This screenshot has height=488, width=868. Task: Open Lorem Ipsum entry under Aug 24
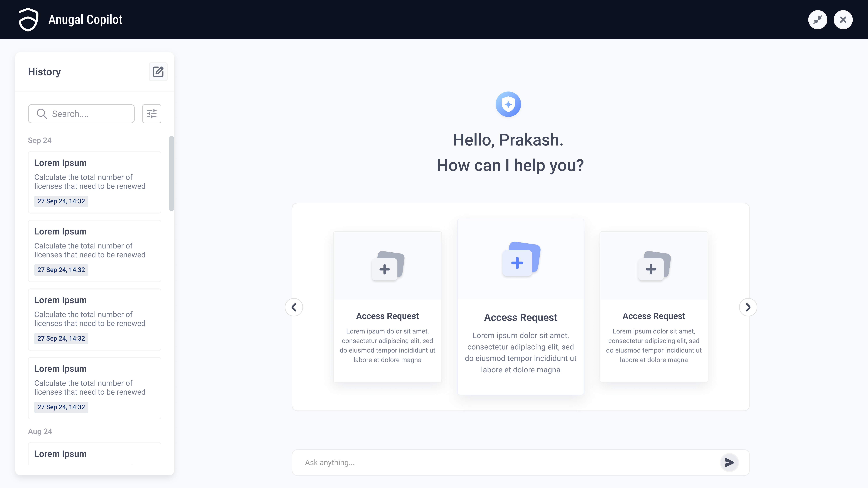point(95,454)
